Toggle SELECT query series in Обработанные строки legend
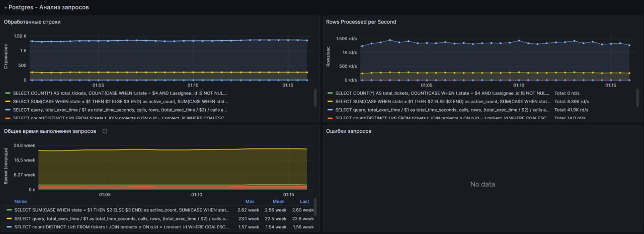Image resolution: width=644 pixels, height=234 pixels. [120, 110]
